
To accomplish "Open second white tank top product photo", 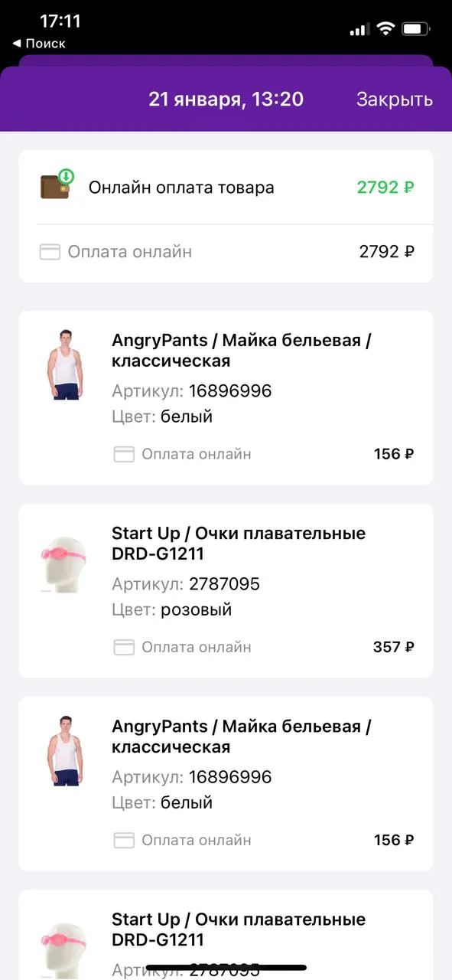I will point(63,750).
